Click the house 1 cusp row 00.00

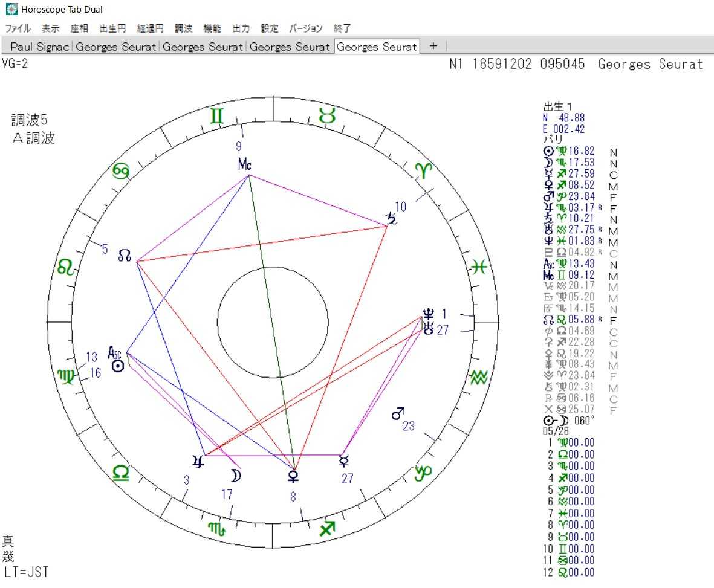tap(571, 442)
